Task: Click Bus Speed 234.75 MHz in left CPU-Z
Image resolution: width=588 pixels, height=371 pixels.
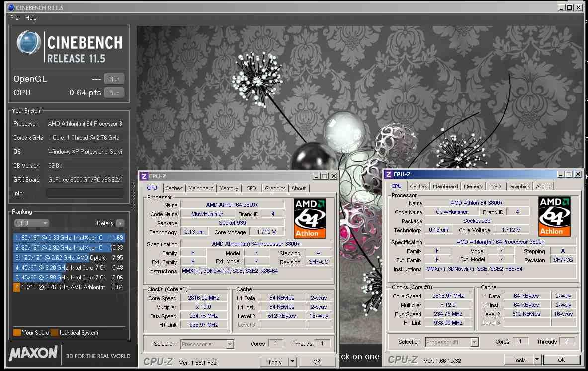Action: (204, 316)
